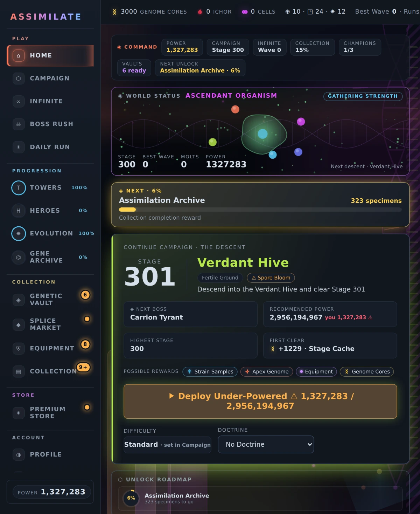420x514 pixels.
Task: Click the Equipment reward chip
Action: (x=316, y=371)
